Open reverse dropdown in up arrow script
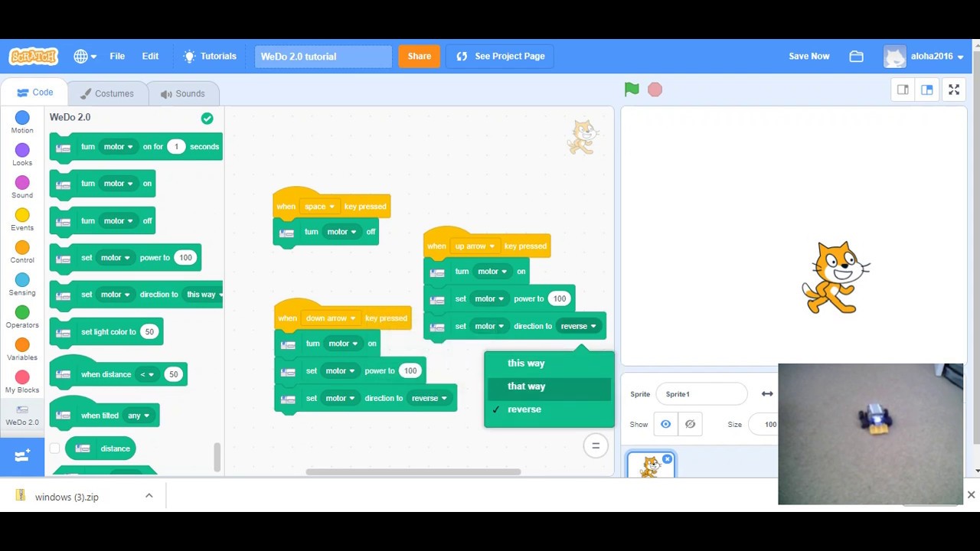Image resolution: width=980 pixels, height=551 pixels. click(578, 326)
